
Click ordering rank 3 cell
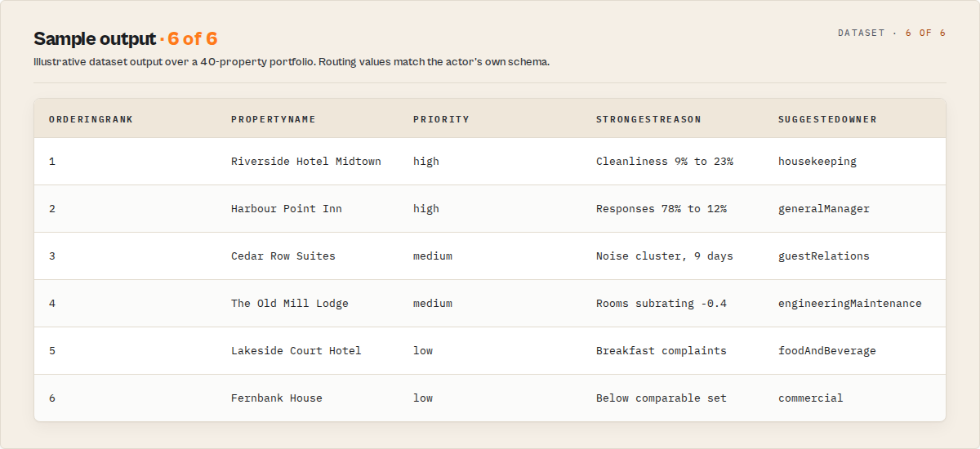click(x=52, y=256)
